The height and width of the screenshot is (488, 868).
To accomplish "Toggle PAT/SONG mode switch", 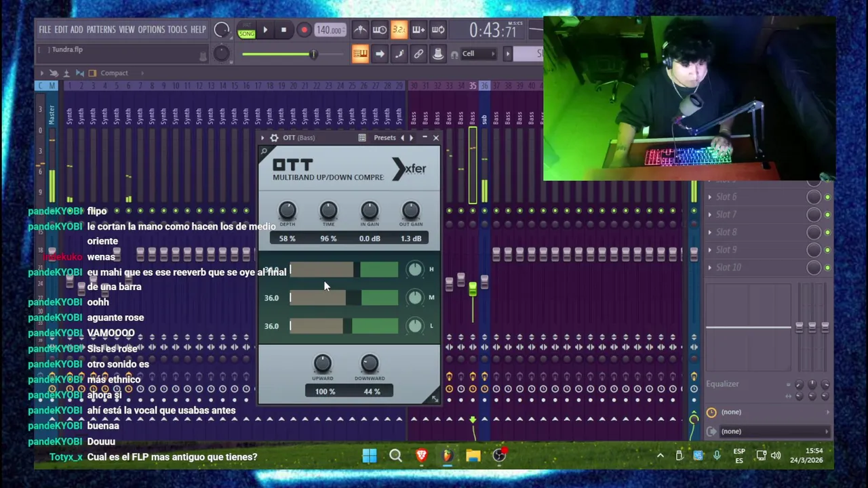I will (x=246, y=30).
